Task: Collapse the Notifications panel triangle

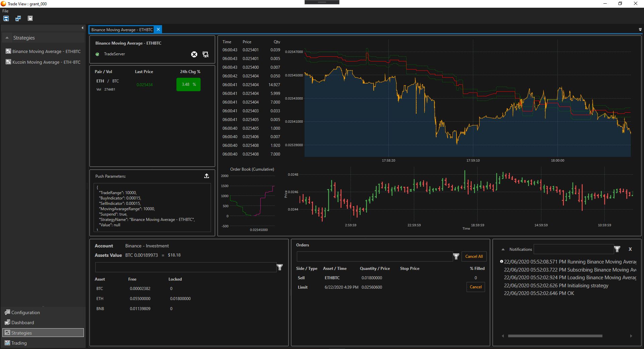Action: (503, 249)
